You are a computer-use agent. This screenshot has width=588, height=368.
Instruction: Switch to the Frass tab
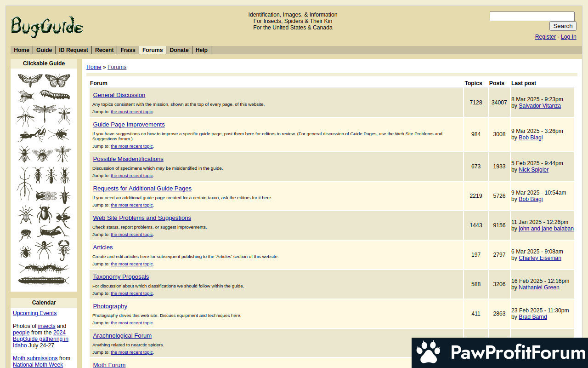[128, 50]
